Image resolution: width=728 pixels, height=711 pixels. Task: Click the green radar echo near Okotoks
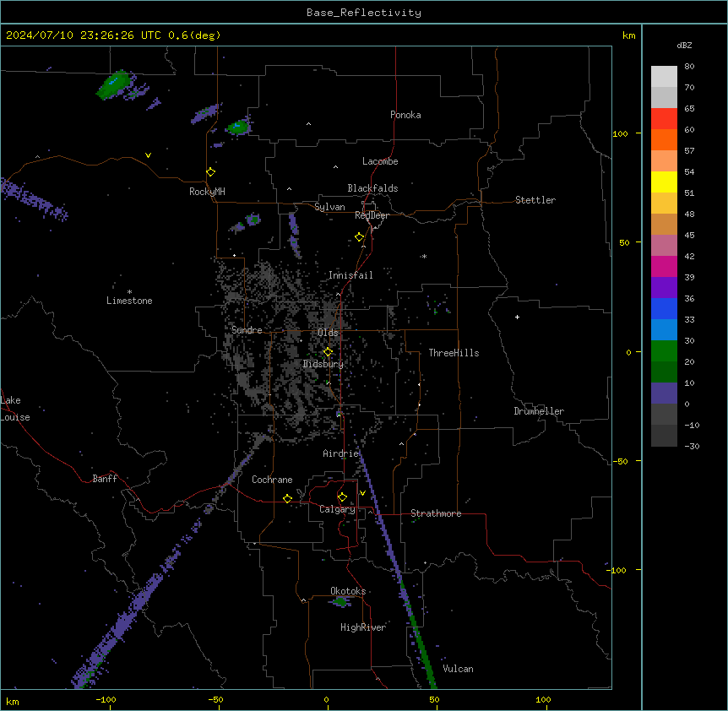point(341,602)
